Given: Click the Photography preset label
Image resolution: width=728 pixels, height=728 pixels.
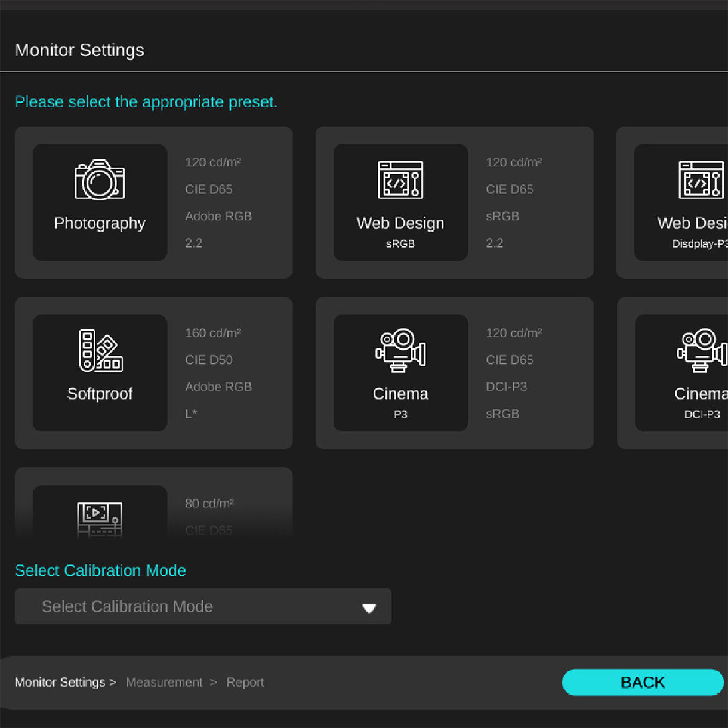Looking at the screenshot, I should pos(100,223).
